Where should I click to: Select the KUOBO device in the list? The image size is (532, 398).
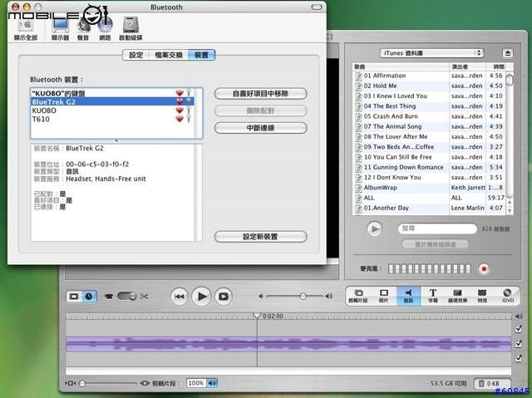[113, 111]
